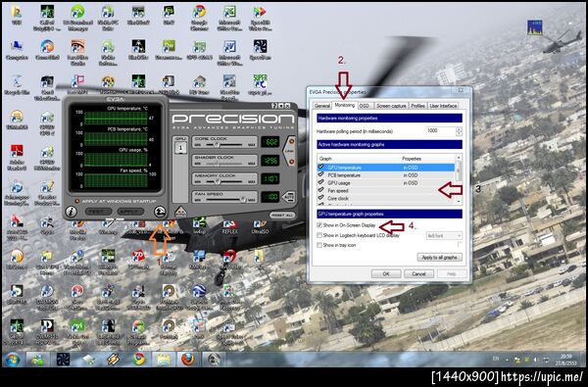Click the Reset All button
The width and height of the screenshot is (588, 387).
tap(282, 216)
